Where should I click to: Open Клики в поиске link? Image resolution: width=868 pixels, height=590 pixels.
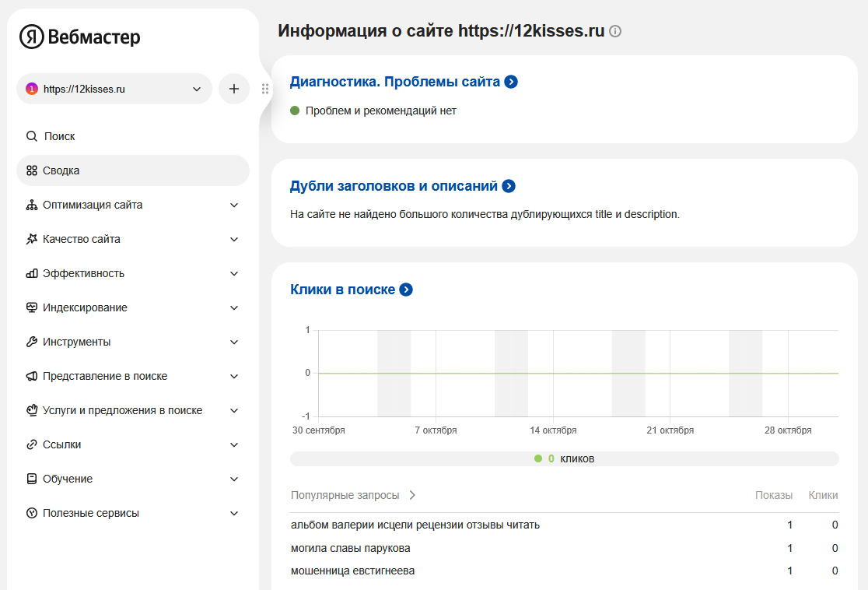click(x=343, y=290)
